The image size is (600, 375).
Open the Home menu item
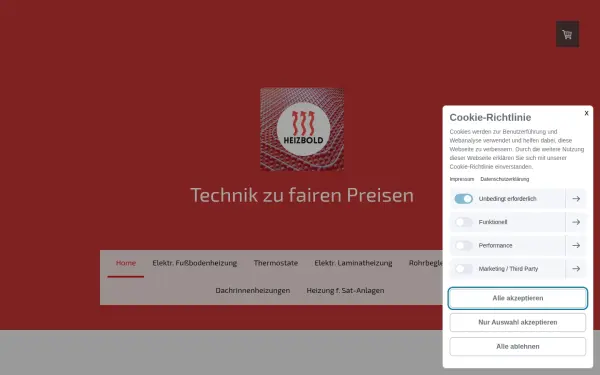[126, 263]
